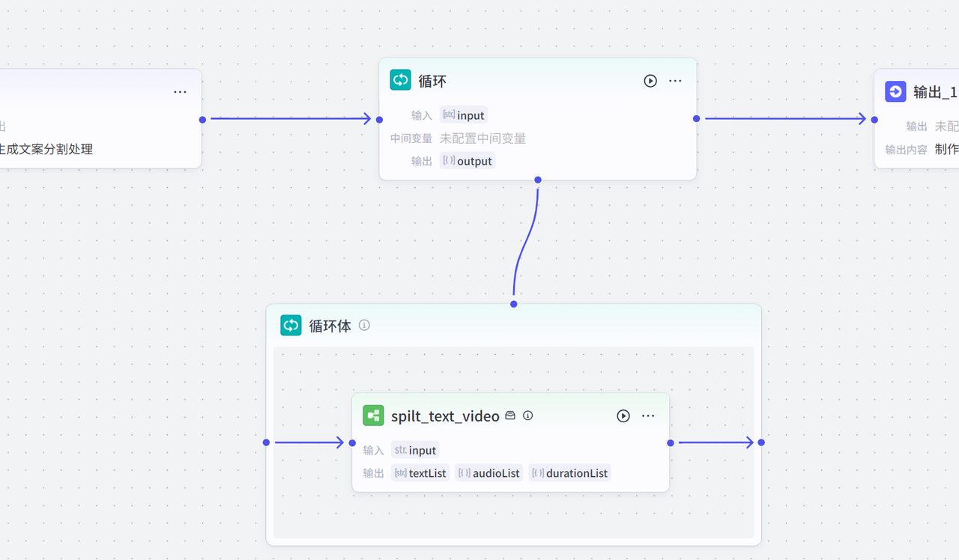Click the 循环 node bottom connector port

538,180
